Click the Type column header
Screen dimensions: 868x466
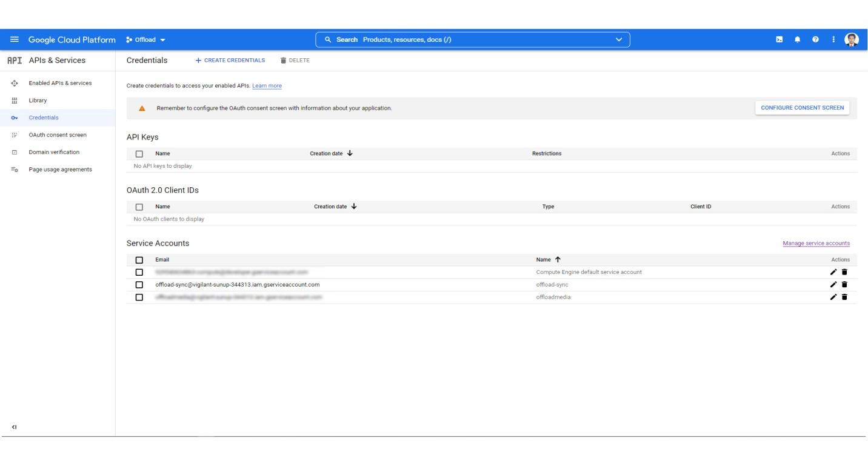(x=548, y=207)
